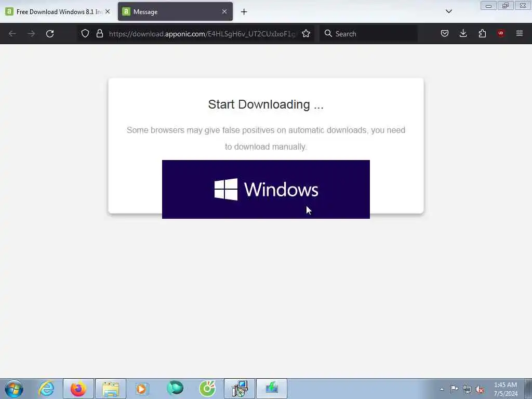Open installer setup taskbar icon

pyautogui.click(x=240, y=389)
